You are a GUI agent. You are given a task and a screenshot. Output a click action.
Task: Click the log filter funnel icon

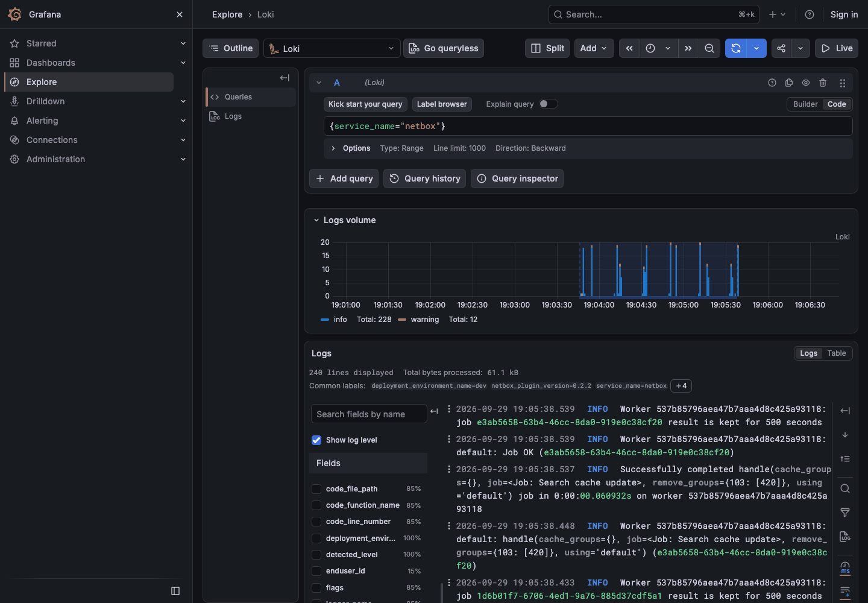click(x=845, y=513)
